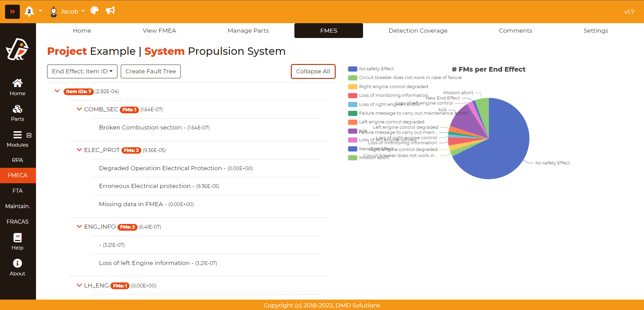644x310 pixels.
Task: Open the About info icon
Action: pyautogui.click(x=17, y=267)
